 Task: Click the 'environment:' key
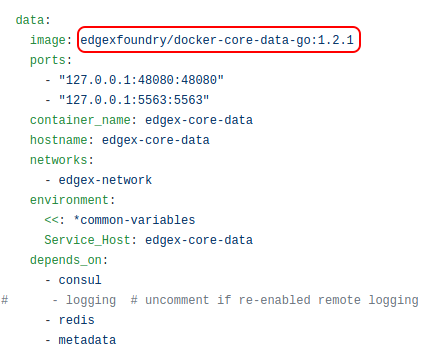(73, 200)
